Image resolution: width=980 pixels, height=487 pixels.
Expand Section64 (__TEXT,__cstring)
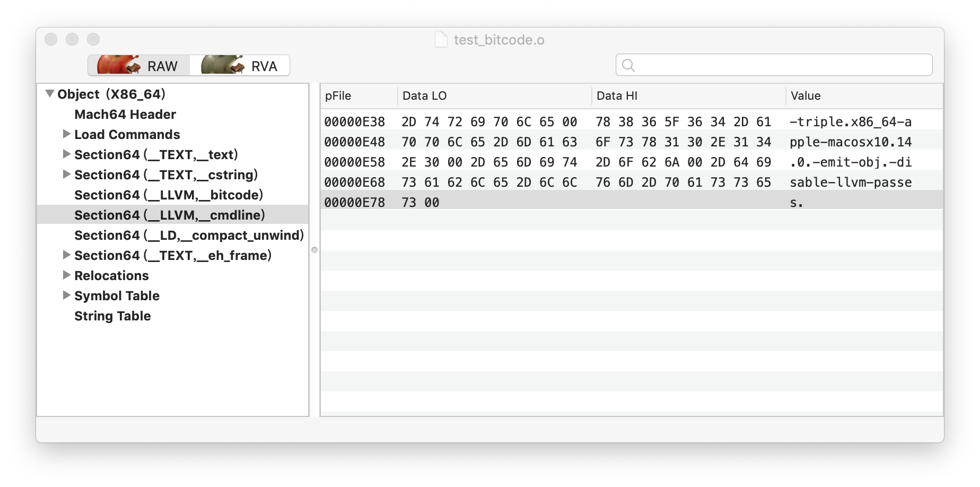[x=67, y=174]
